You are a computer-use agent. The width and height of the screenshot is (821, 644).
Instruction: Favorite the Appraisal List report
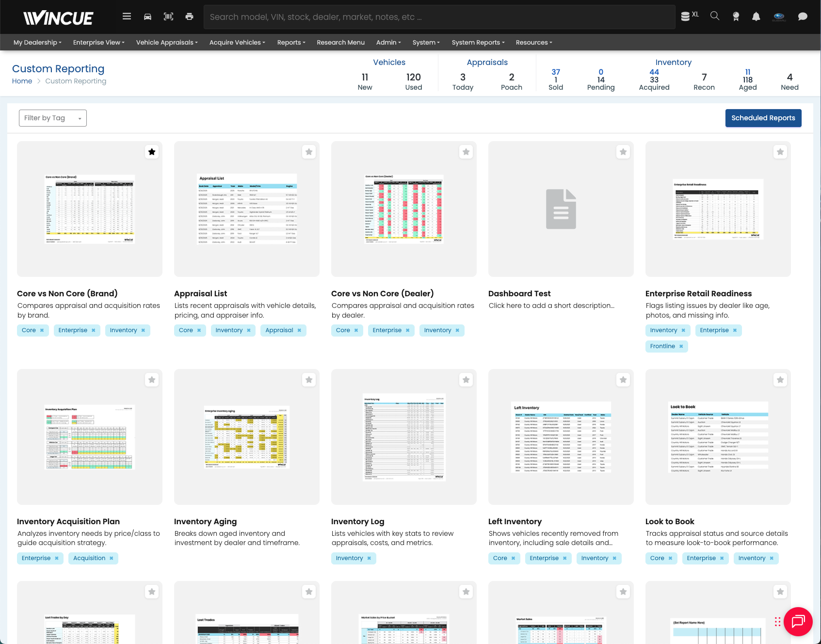pos(309,151)
